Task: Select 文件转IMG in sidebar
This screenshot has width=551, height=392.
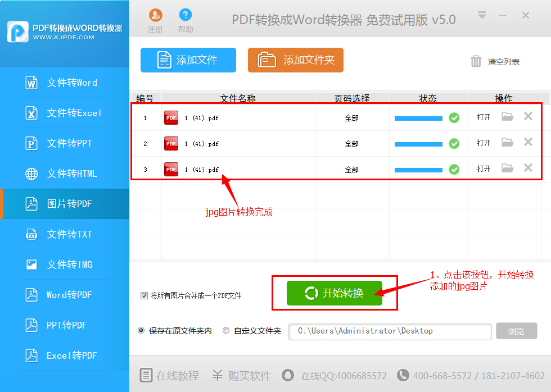Action: tap(65, 265)
